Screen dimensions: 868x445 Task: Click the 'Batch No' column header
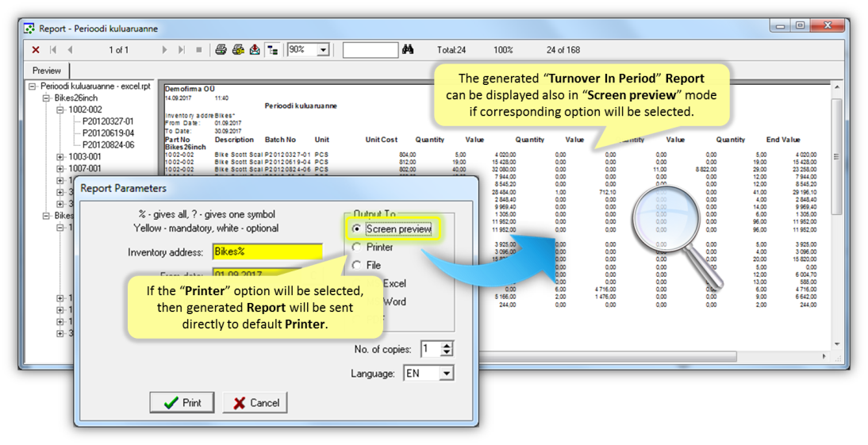pos(280,140)
